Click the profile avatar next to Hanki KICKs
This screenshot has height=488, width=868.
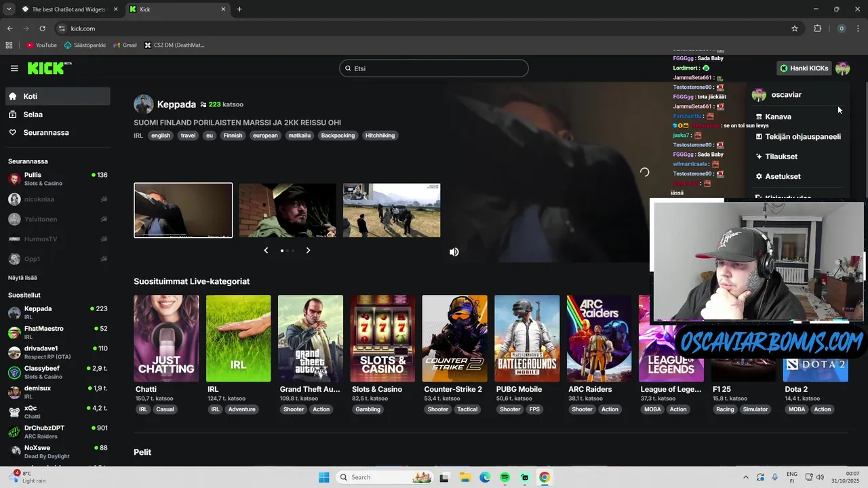point(843,68)
